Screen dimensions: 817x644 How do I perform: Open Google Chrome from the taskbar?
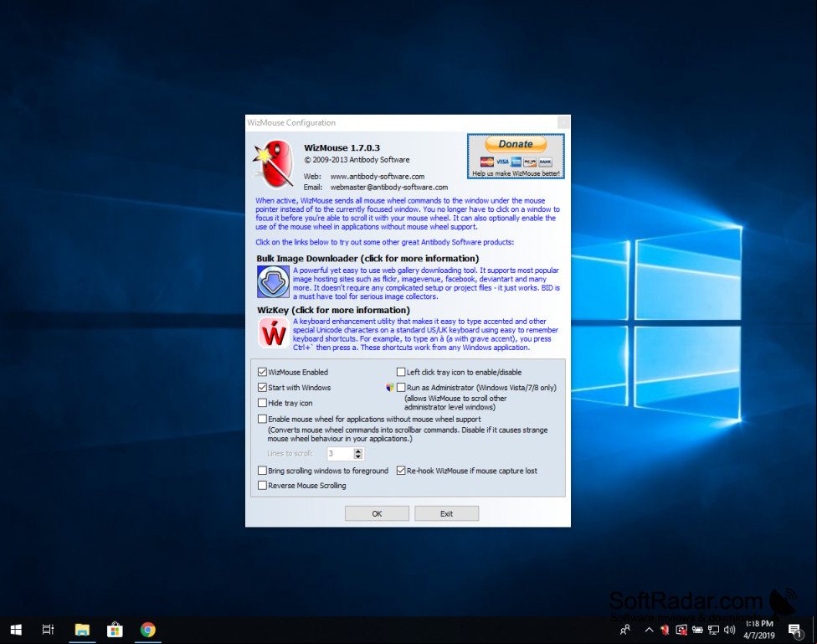coord(148,630)
